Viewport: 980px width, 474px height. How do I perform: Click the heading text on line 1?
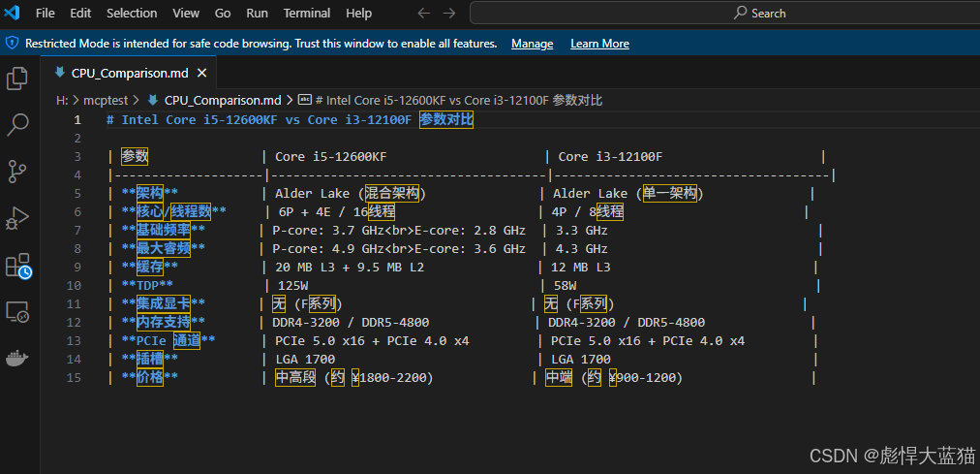click(290, 119)
